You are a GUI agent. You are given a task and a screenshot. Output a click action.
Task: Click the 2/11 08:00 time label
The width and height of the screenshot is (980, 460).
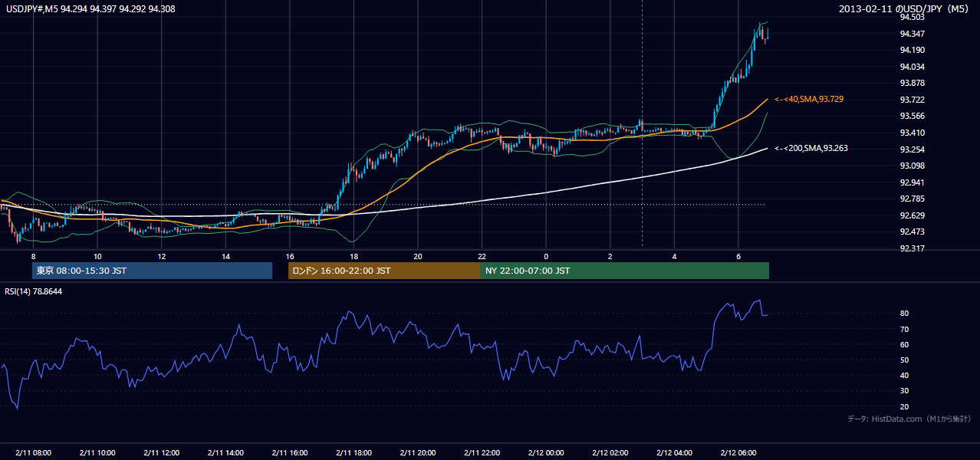[33, 452]
